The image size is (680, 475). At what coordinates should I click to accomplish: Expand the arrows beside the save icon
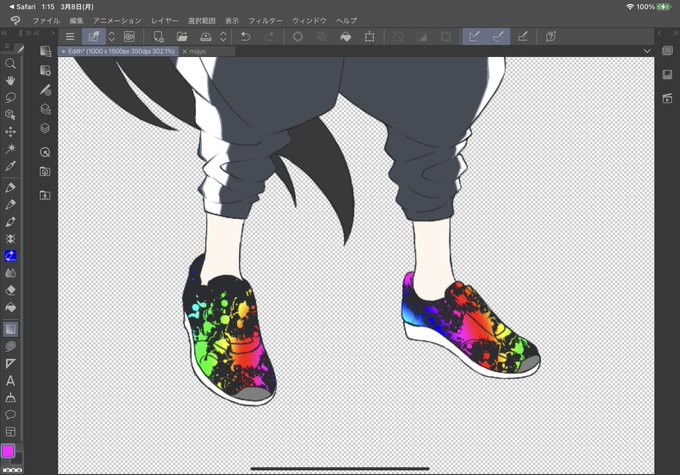click(223, 37)
